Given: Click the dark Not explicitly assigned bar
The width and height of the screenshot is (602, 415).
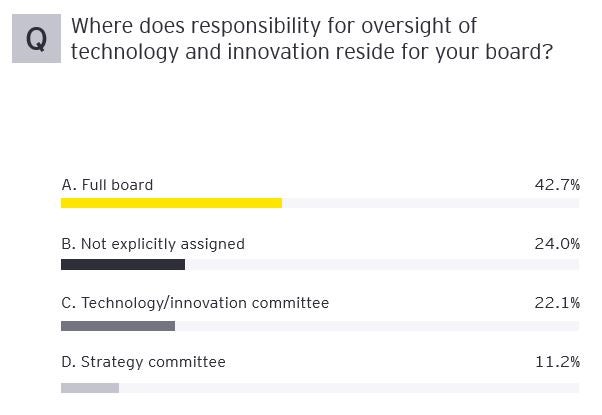Looking at the screenshot, I should (x=123, y=265).
